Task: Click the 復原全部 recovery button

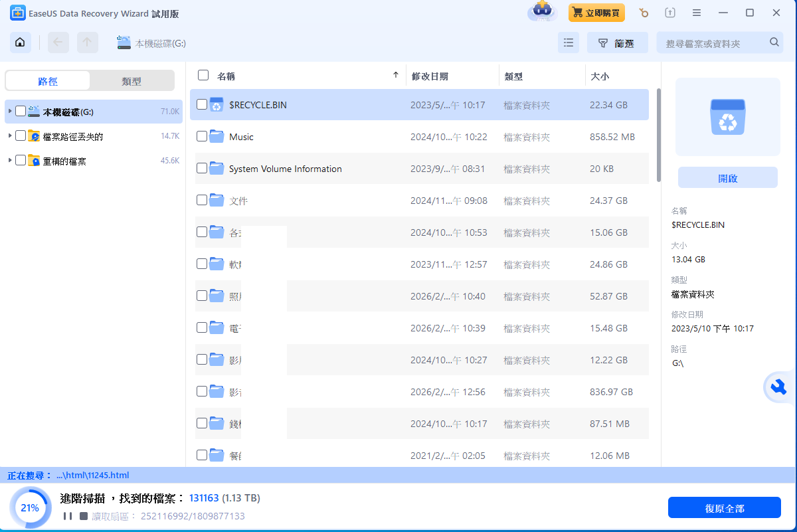Action: 724,507
